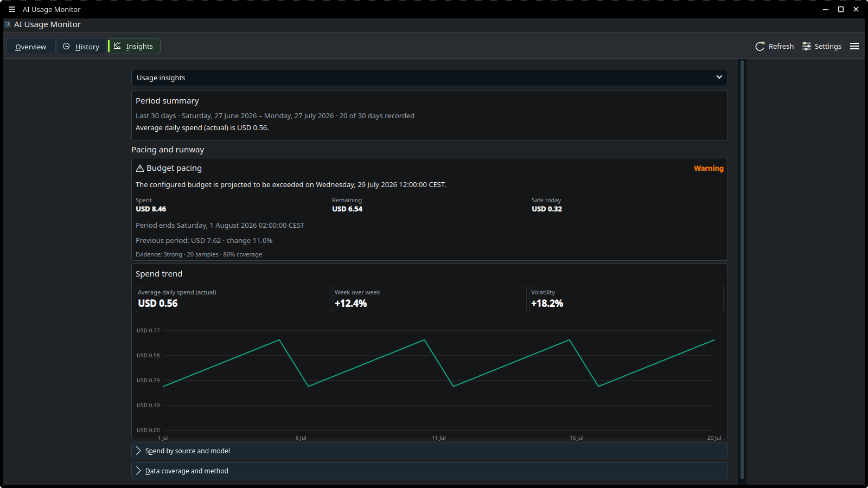
Task: Click 'Evidence: Strong · 20 samples' text
Action: coord(177,254)
